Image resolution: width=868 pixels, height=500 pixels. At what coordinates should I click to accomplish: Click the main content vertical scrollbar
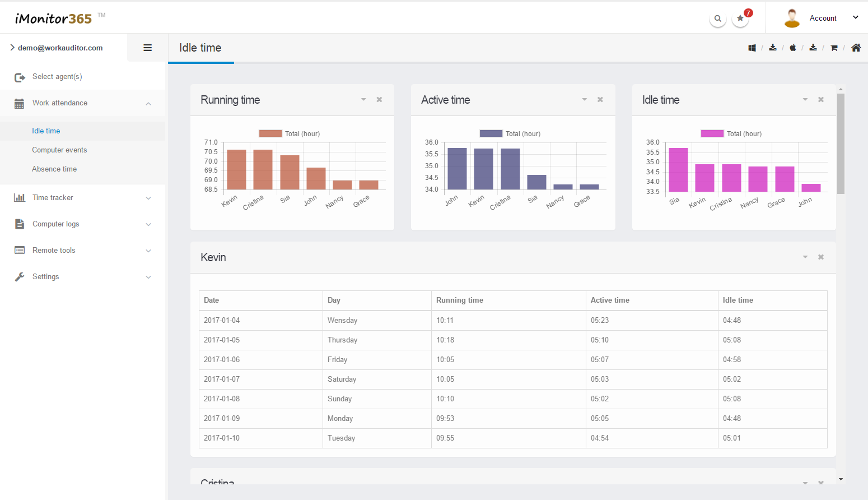tap(841, 143)
